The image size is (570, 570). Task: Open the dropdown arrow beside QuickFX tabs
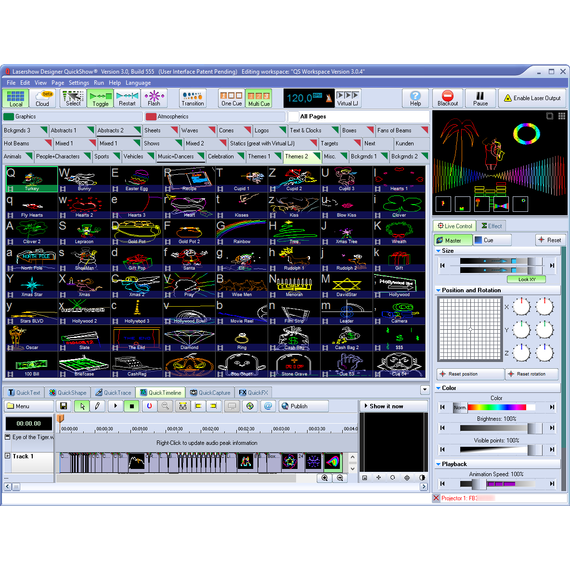pyautogui.click(x=425, y=390)
